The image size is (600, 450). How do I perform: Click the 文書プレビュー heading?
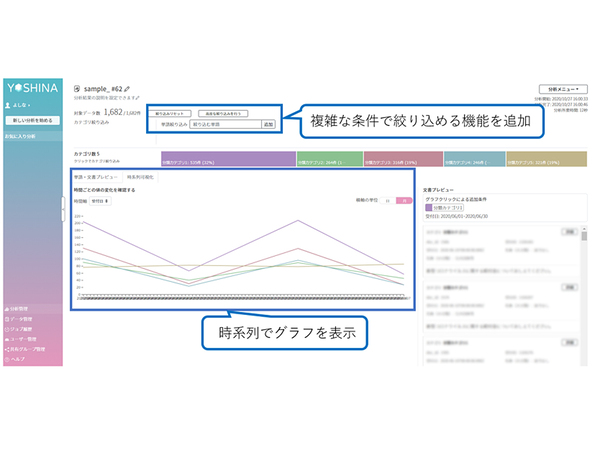pos(438,190)
